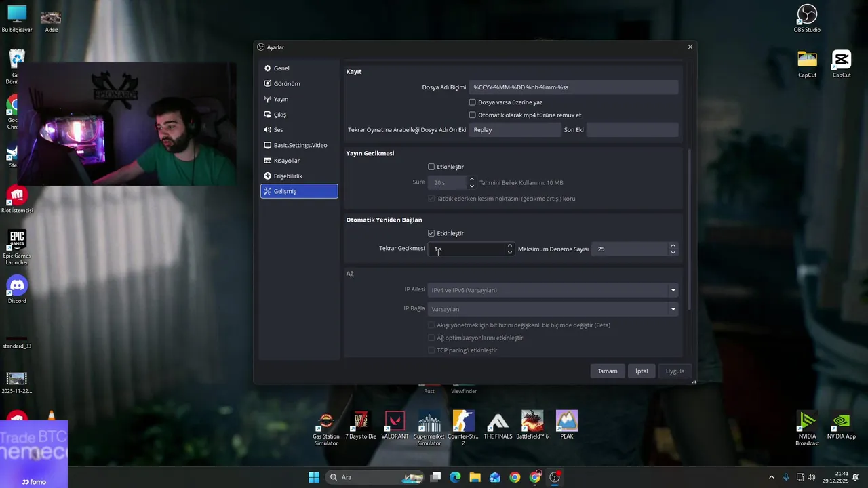
Task: Click the Maksimum Deneme Sayısı field showing 25
Action: (629, 249)
